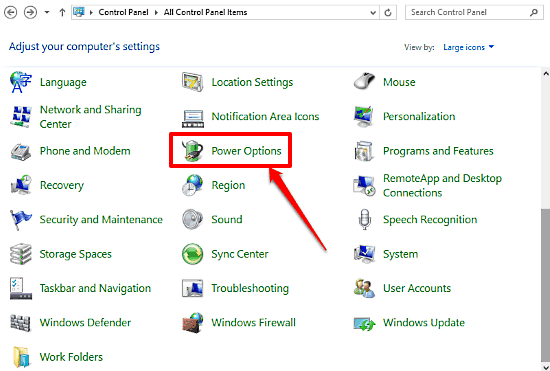
Task: Open the Power Options link
Action: 246,151
